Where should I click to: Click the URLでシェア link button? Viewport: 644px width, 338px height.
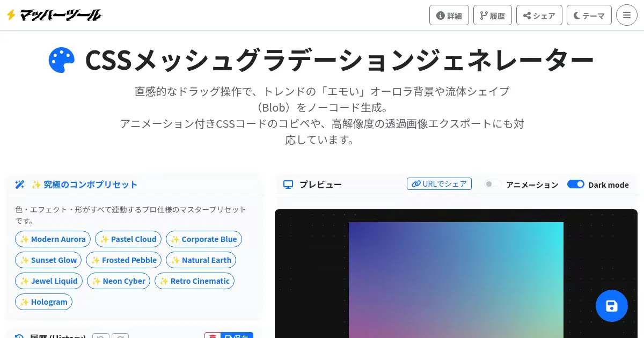point(439,184)
